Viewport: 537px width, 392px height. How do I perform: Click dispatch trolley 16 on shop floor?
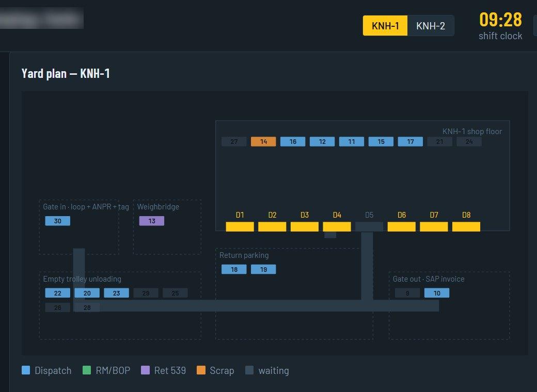pos(293,142)
